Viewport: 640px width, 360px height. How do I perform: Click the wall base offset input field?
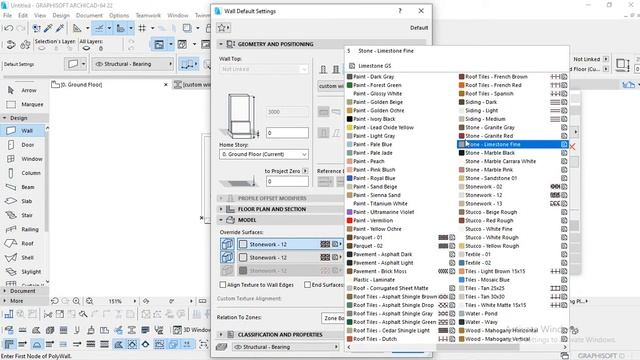click(287, 133)
